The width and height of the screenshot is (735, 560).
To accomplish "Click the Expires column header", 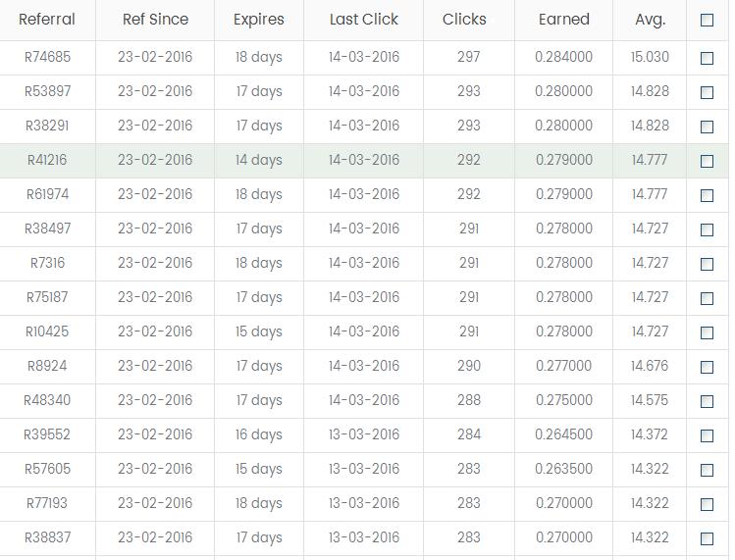I will tap(259, 20).
